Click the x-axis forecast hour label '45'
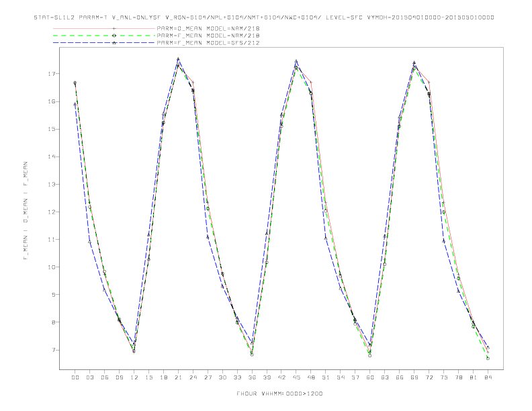The width and height of the screenshot is (532, 411). click(x=296, y=377)
